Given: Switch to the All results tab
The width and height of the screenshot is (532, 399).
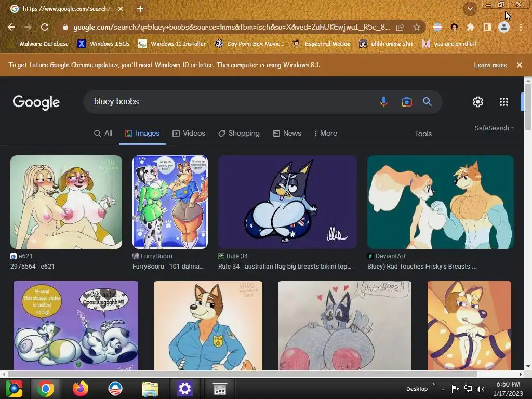Looking at the screenshot, I should pos(103,134).
